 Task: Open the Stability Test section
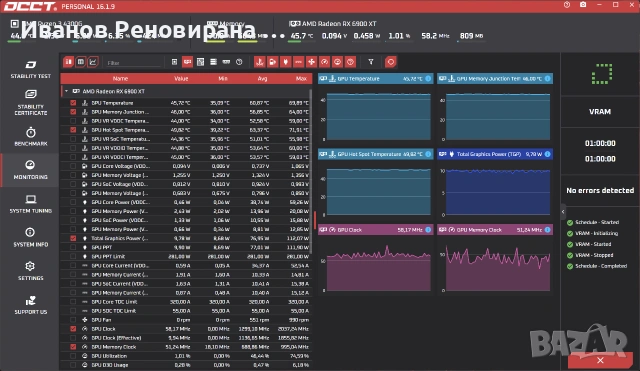31,69
